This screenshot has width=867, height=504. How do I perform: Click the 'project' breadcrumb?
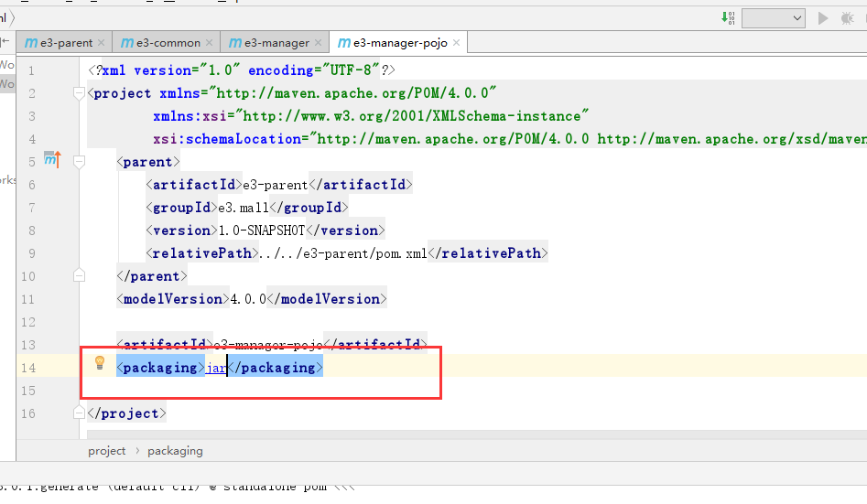(x=107, y=451)
